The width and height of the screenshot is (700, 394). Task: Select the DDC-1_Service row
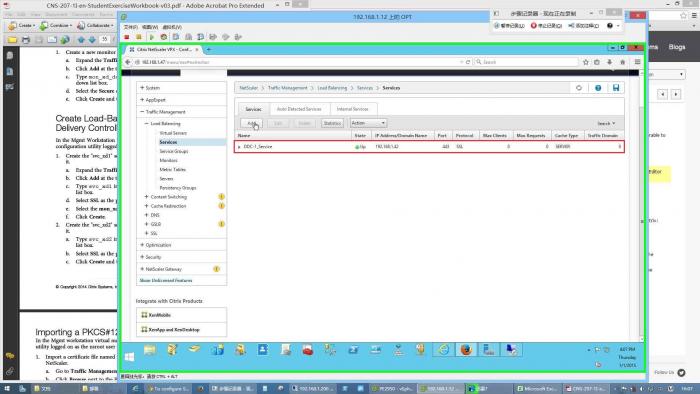[429, 146]
